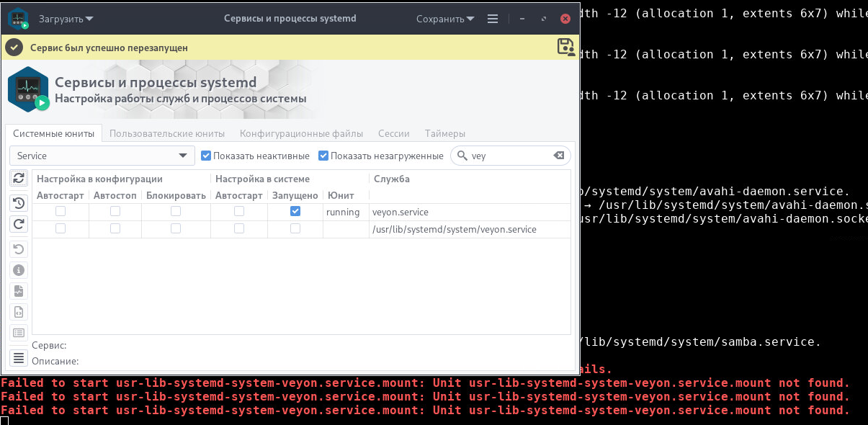Click the info circle icon in sidebar
The height and width of the screenshot is (425, 868).
(x=19, y=270)
